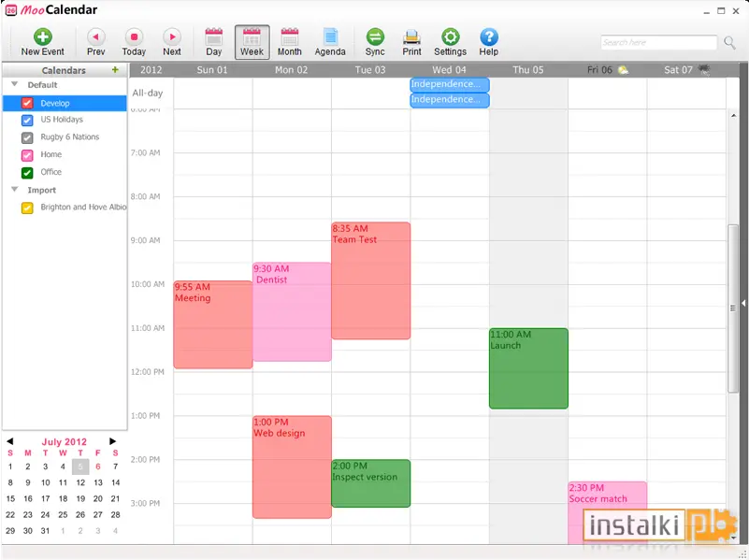The width and height of the screenshot is (749, 560).
Task: Click in the Search here field
Action: pos(658,42)
